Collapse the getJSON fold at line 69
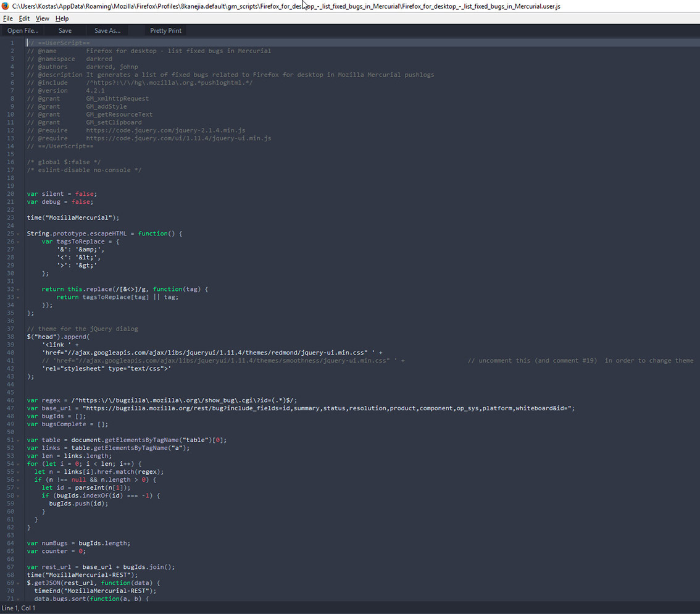 [18, 583]
